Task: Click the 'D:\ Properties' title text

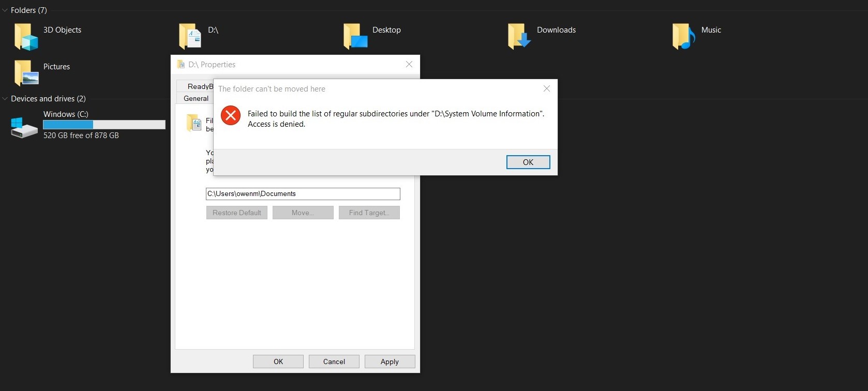Action: click(x=212, y=65)
